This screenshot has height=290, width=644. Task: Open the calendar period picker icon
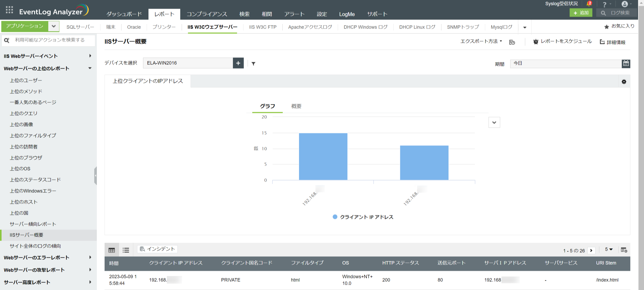pyautogui.click(x=626, y=63)
